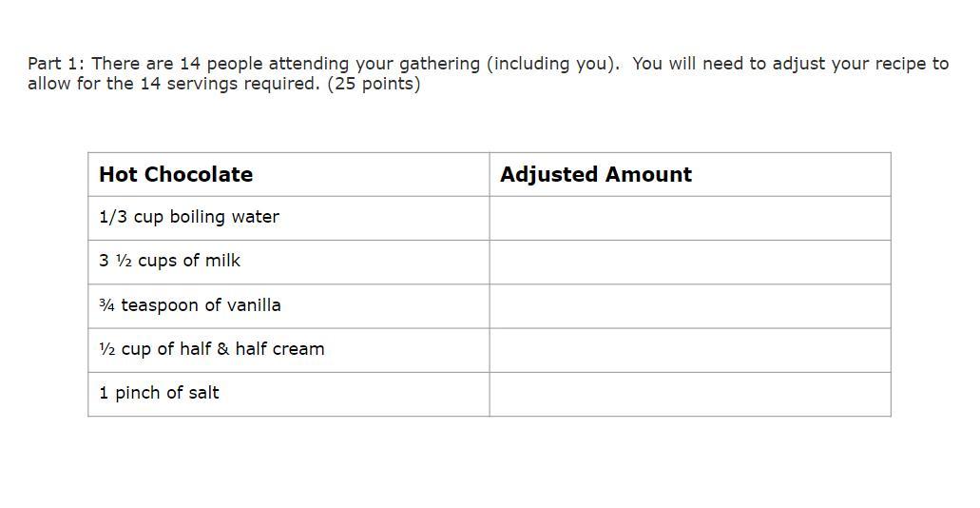Click the '1/3 cup boiling water' cell
The image size is (980, 508).
coord(289,219)
